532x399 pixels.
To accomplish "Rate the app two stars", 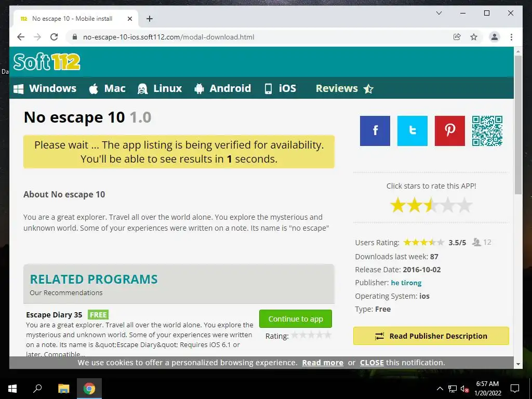I will 415,205.
